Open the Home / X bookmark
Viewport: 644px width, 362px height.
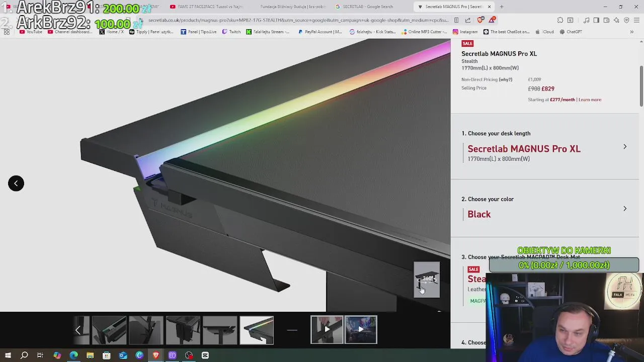(x=112, y=32)
